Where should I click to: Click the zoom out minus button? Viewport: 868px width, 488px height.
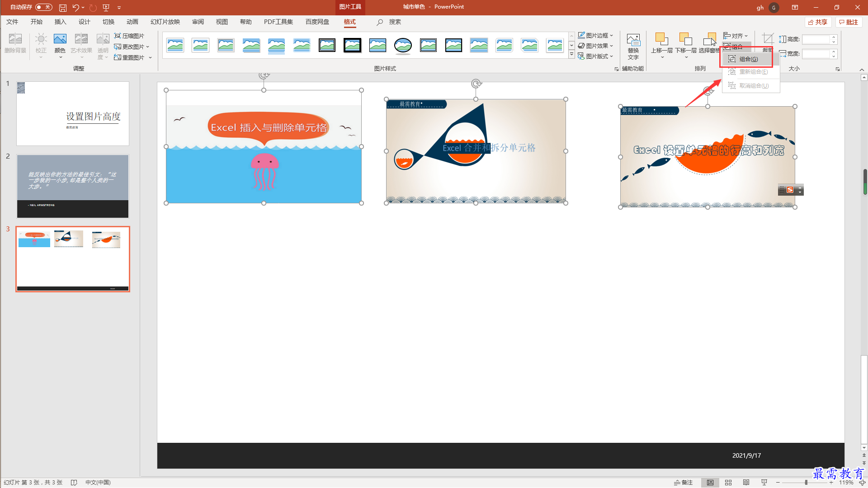[778, 483]
